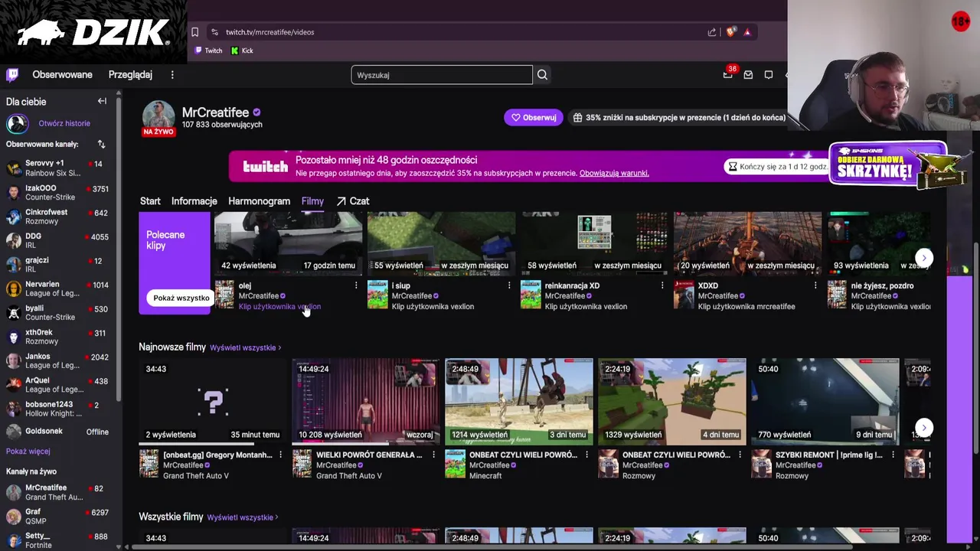This screenshot has width=980, height=551.
Task: Open options for the XDXD clip
Action: pyautogui.click(x=815, y=285)
